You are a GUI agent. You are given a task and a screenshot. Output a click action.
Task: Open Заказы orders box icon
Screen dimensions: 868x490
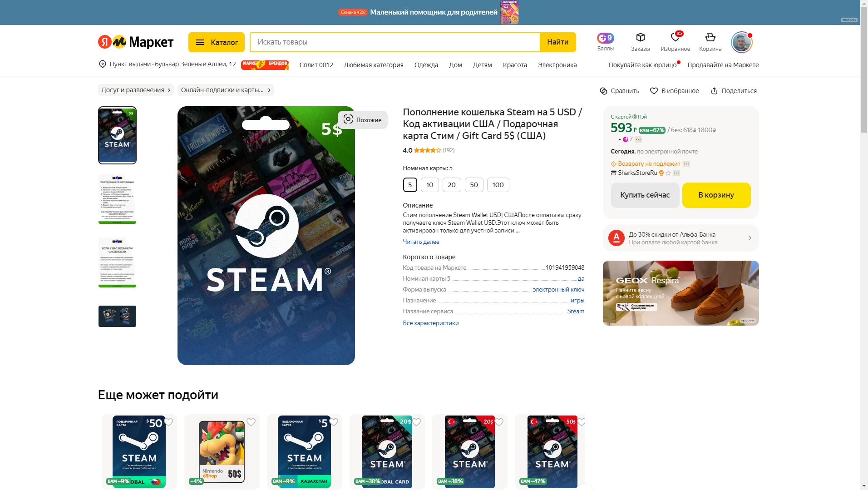click(640, 37)
